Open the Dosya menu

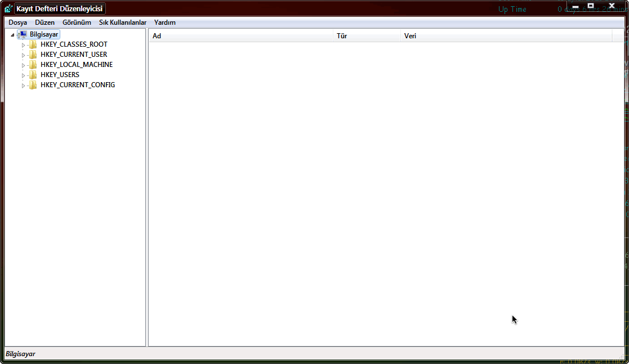click(17, 23)
